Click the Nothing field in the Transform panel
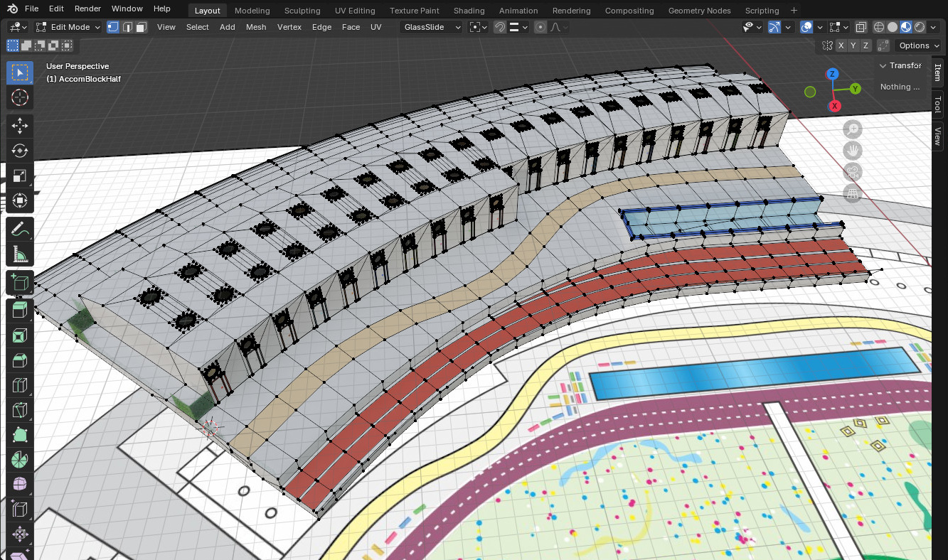This screenshot has width=948, height=560. (x=900, y=87)
